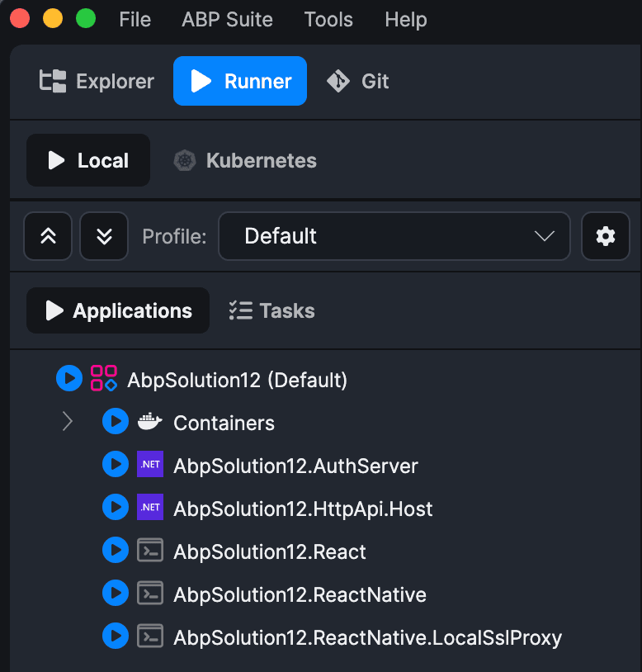Open the Git panel tab

click(x=358, y=81)
